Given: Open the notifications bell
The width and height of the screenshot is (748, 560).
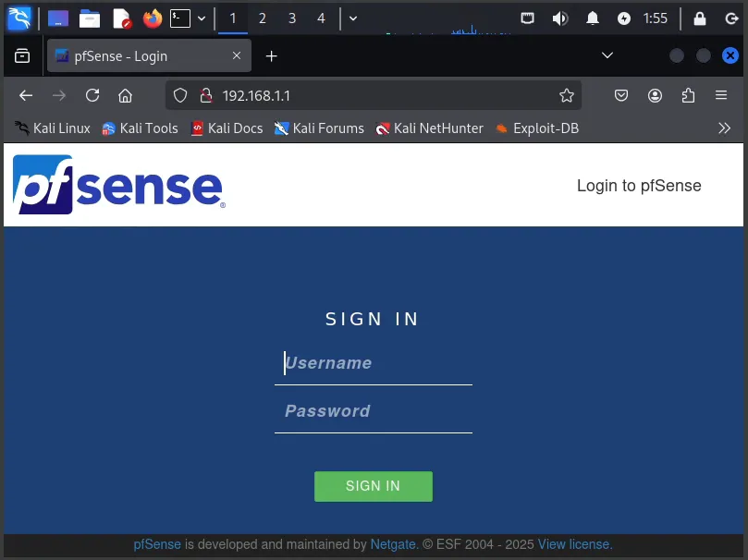Looking at the screenshot, I should click(x=592, y=18).
